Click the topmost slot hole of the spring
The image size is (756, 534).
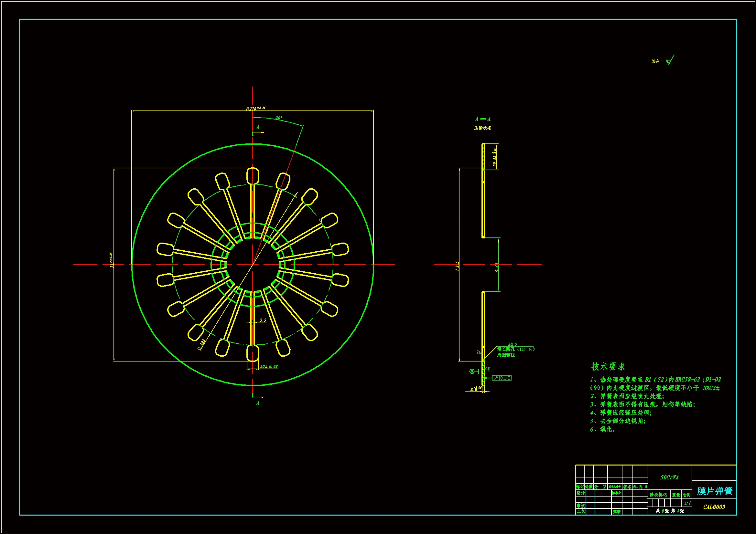point(253,176)
